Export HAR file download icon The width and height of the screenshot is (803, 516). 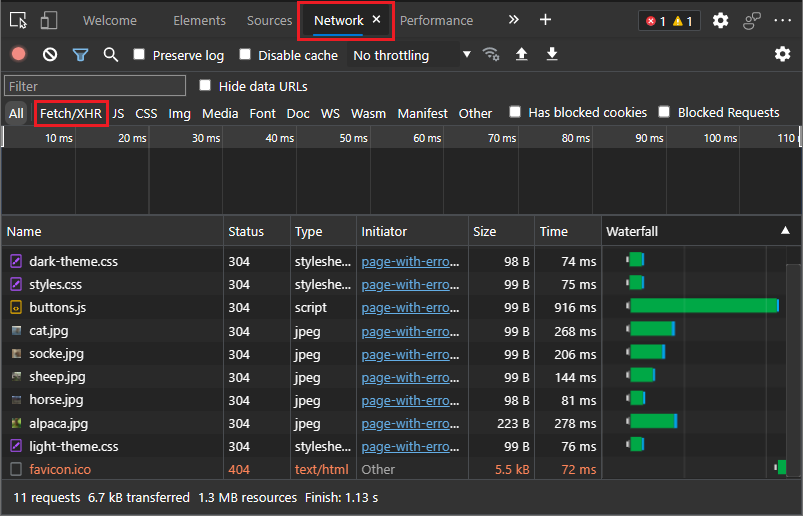(552, 54)
